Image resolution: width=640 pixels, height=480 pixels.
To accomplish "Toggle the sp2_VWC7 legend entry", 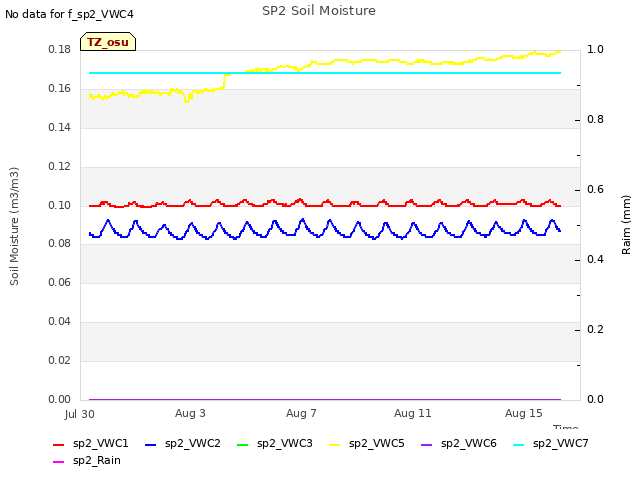I will click(551, 444).
